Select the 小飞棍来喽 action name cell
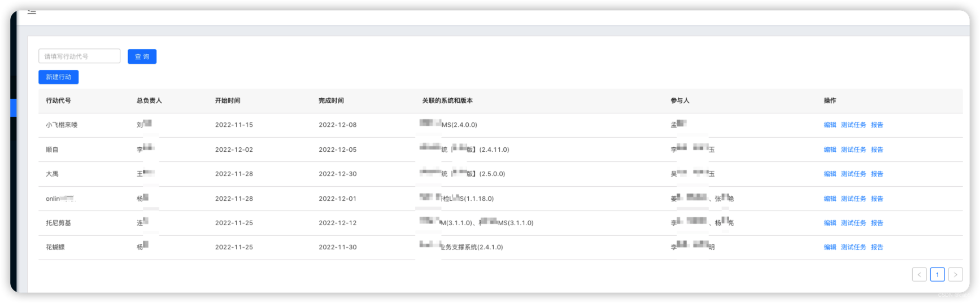 click(62, 125)
